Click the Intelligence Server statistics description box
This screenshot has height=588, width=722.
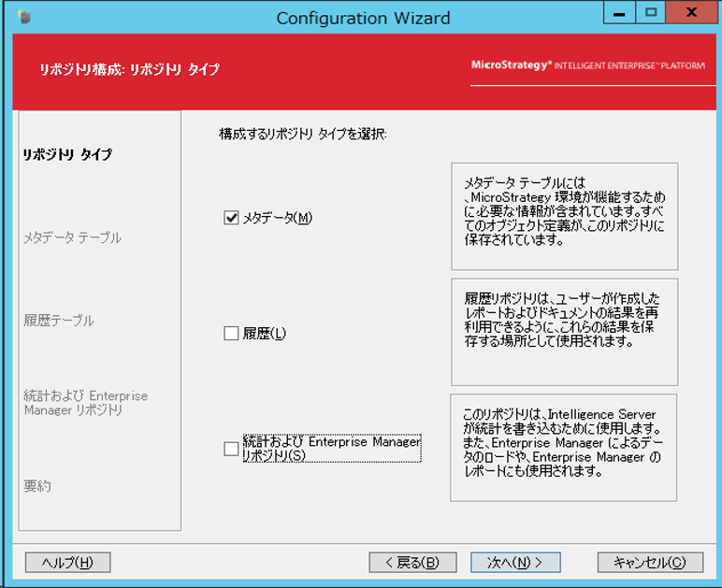pyautogui.click(x=564, y=448)
